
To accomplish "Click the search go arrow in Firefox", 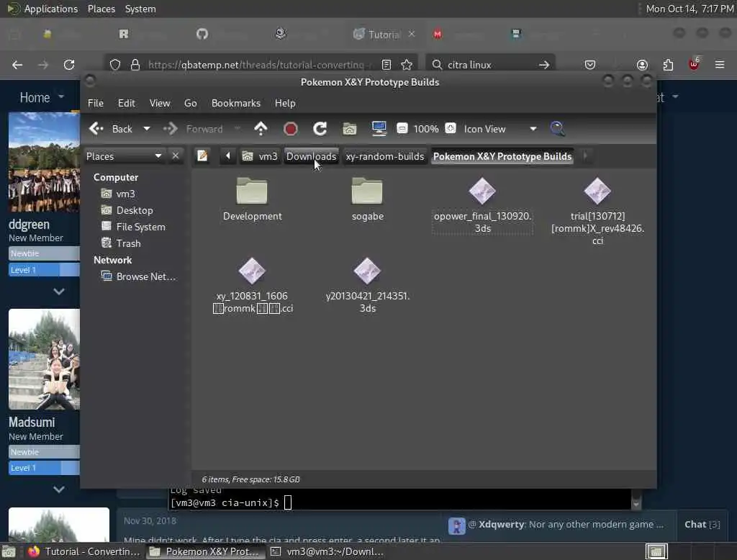I will point(544,65).
